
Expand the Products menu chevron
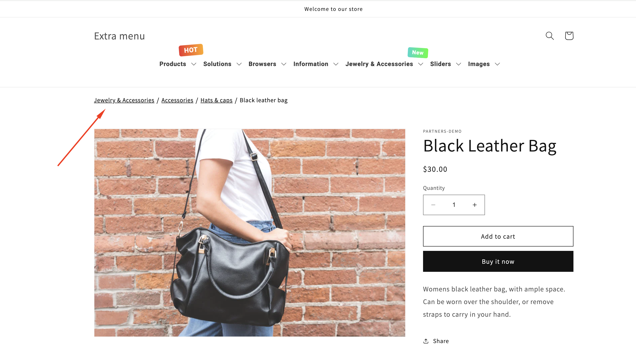tap(194, 64)
